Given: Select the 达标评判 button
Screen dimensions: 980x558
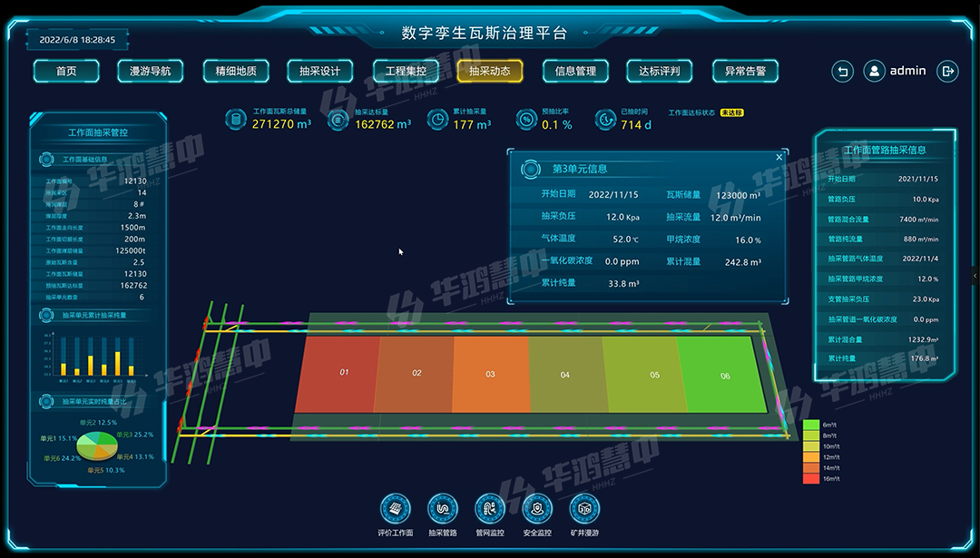Looking at the screenshot, I should point(660,71).
